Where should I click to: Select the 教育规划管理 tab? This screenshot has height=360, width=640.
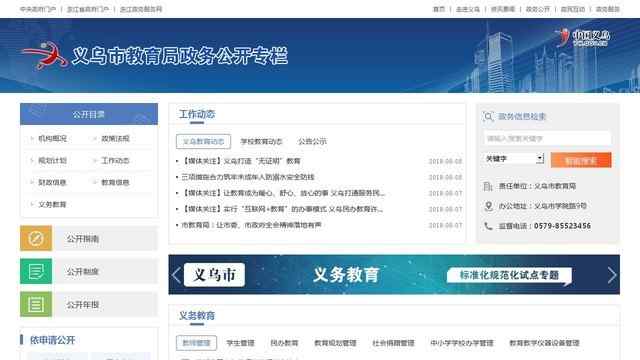click(335, 343)
